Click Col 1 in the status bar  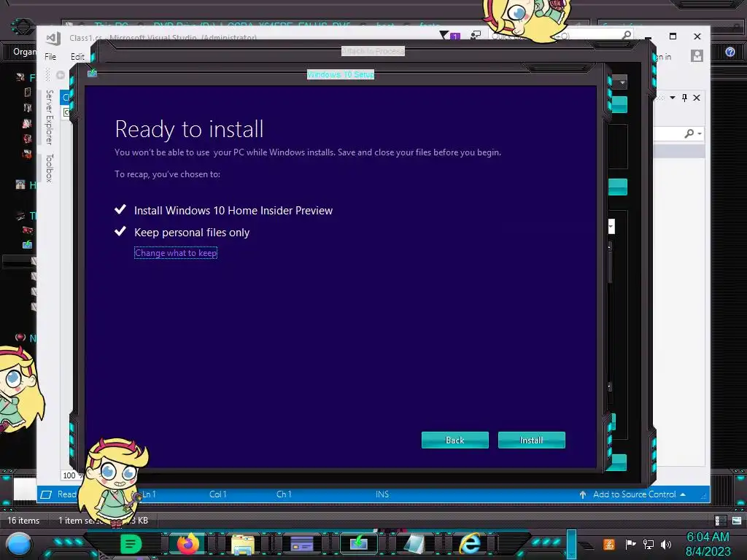tap(217, 494)
